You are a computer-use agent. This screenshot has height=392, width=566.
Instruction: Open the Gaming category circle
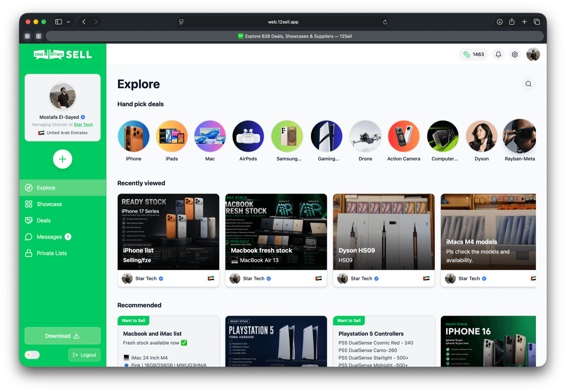click(327, 136)
